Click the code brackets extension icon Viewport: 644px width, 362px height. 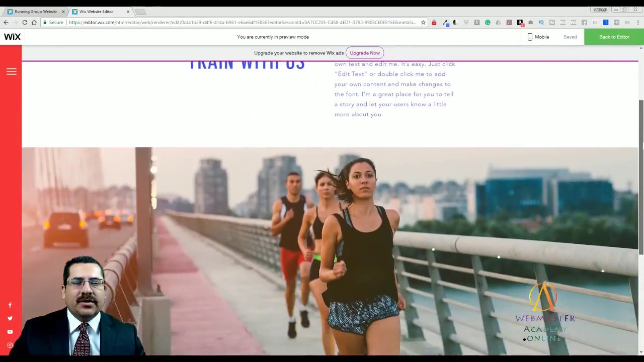click(x=616, y=23)
